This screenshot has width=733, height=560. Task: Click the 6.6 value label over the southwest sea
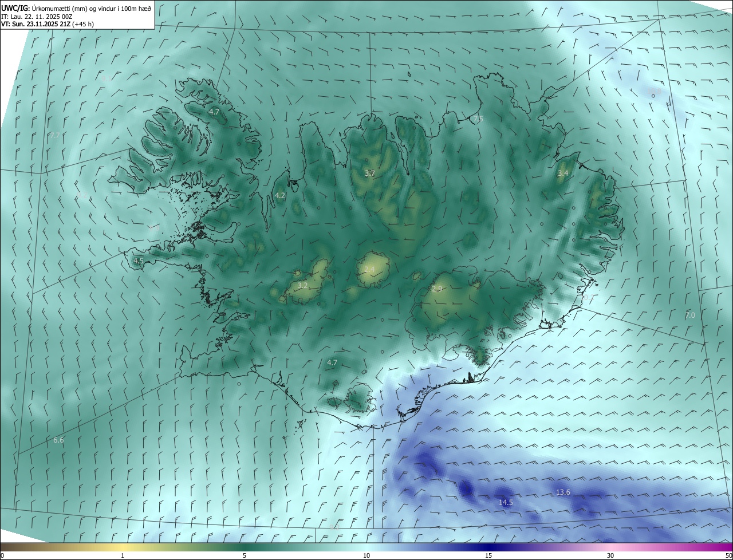58,440
